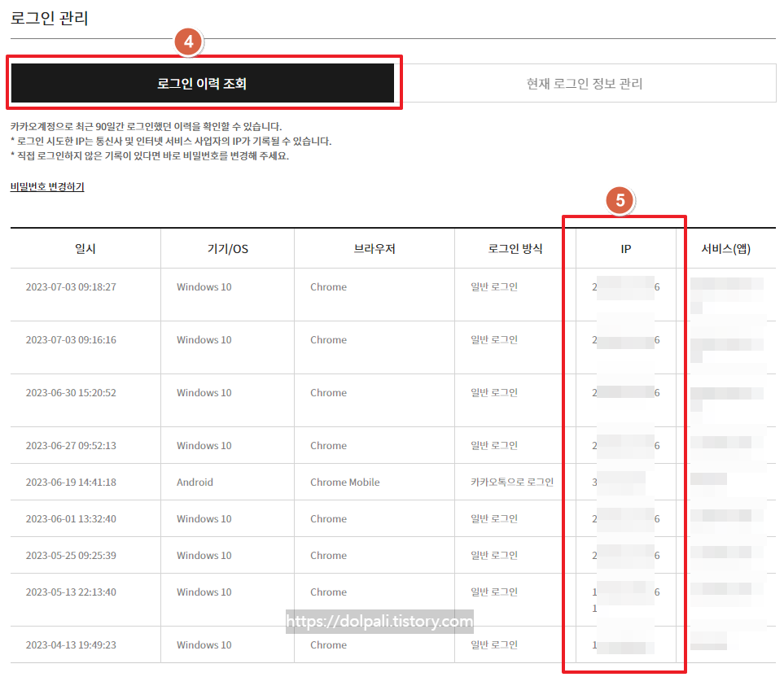Click 일반 로그인 in the 15:20:52 row
This screenshot has height=677, width=784.
click(x=494, y=393)
